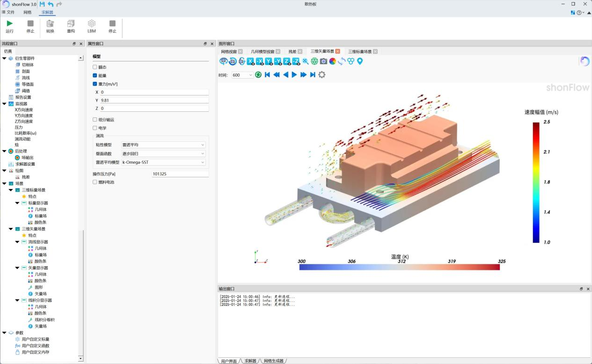
Task: Set view to +Z direction icon
Action: coord(287,61)
